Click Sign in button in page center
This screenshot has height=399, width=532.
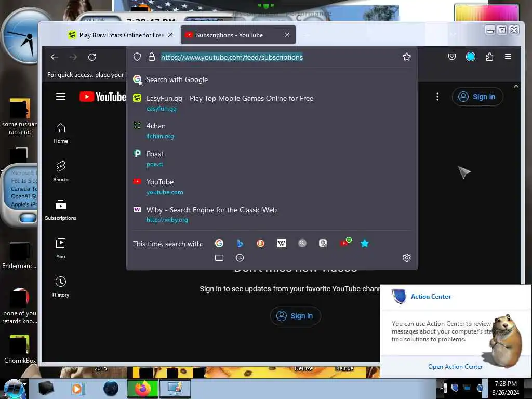[x=295, y=316]
